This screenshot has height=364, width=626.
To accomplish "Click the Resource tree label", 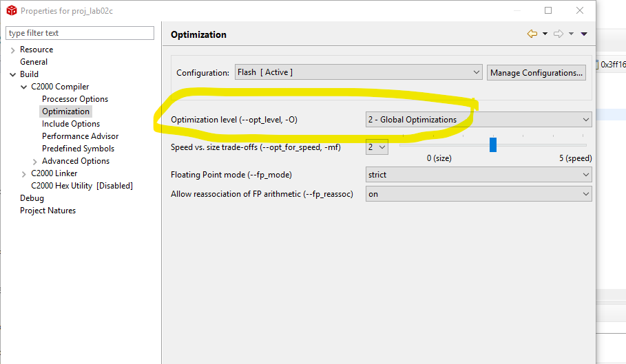I will (36, 50).
